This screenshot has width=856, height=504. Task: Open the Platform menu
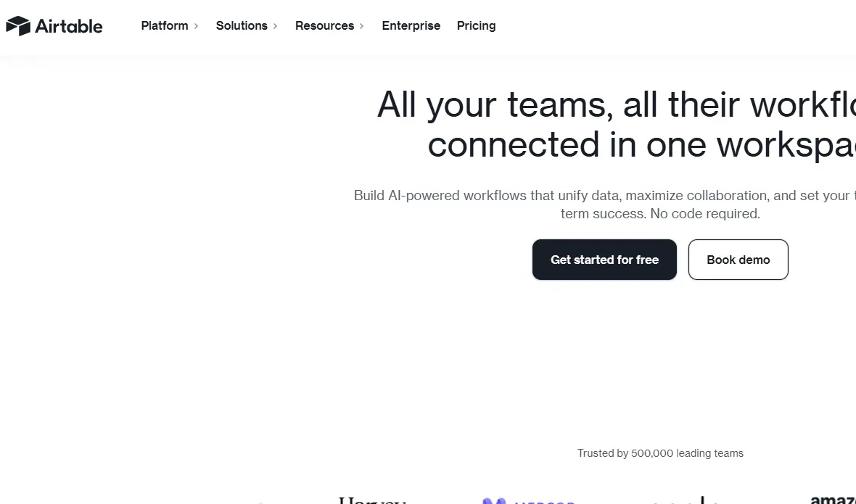165,25
